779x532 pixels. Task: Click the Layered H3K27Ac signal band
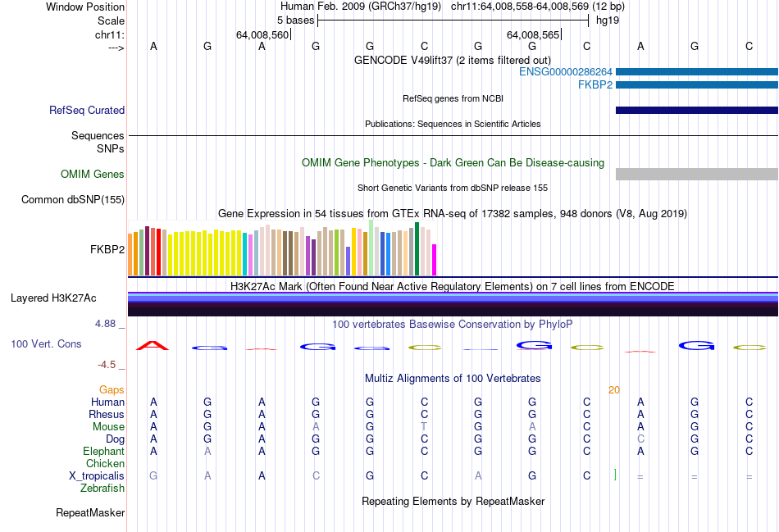[453, 304]
